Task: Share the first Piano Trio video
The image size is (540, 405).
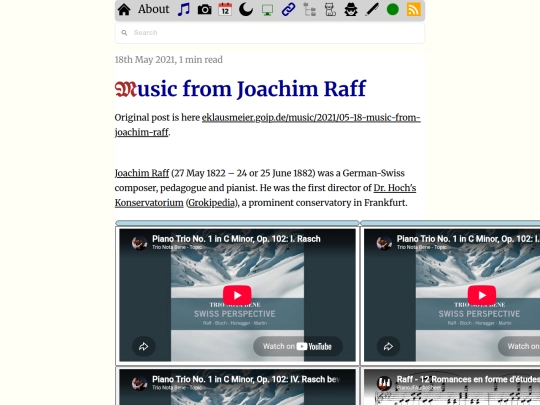Action: (x=144, y=346)
